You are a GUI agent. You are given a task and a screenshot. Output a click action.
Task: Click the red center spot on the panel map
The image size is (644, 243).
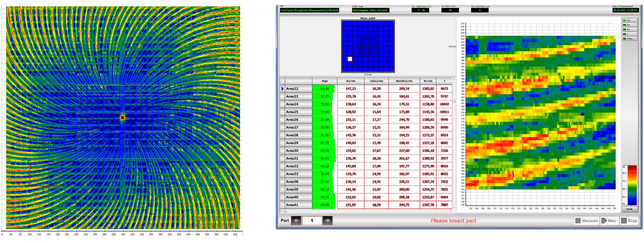(123, 117)
